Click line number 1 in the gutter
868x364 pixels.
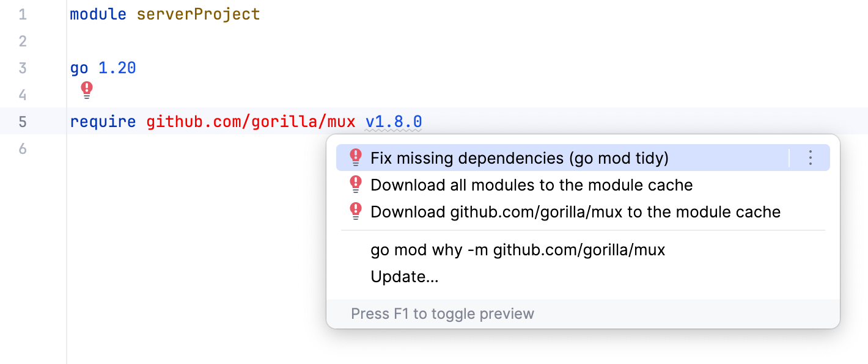(23, 13)
